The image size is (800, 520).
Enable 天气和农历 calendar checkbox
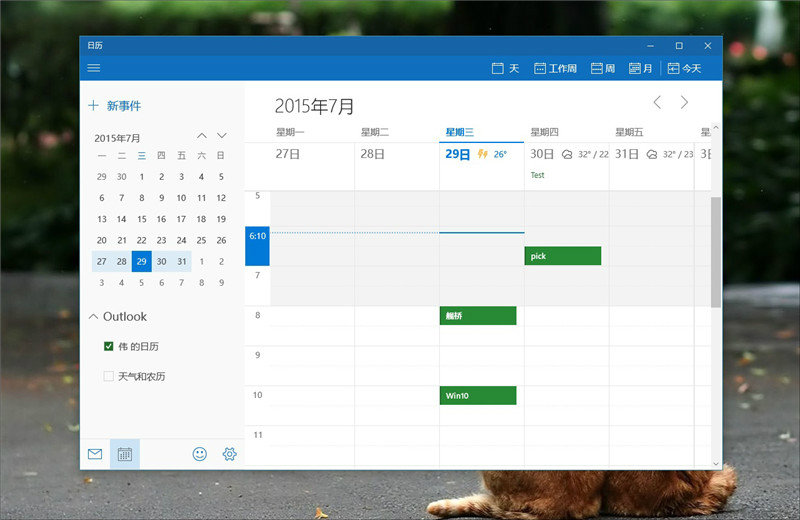coord(108,377)
